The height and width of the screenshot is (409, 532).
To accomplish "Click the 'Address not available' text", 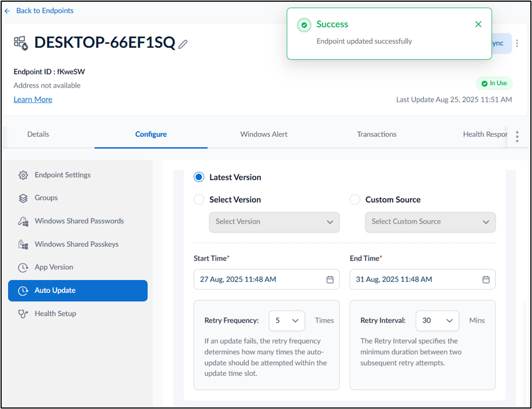I will point(47,86).
